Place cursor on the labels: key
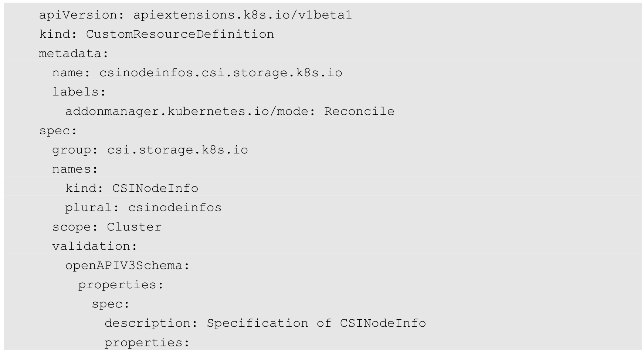Viewport: 644px width, 353px height. coord(79,92)
